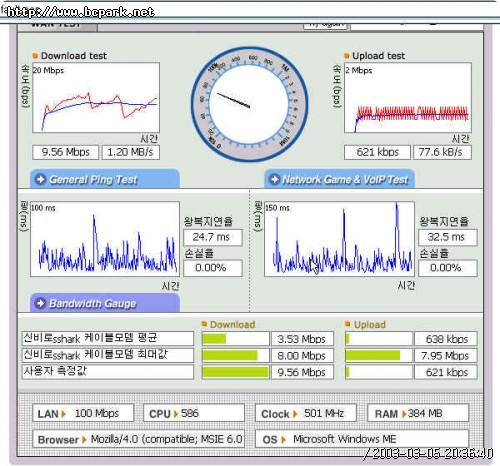
Task: Click the upload bar in the 사용자 측정값 row
Action: point(379,372)
